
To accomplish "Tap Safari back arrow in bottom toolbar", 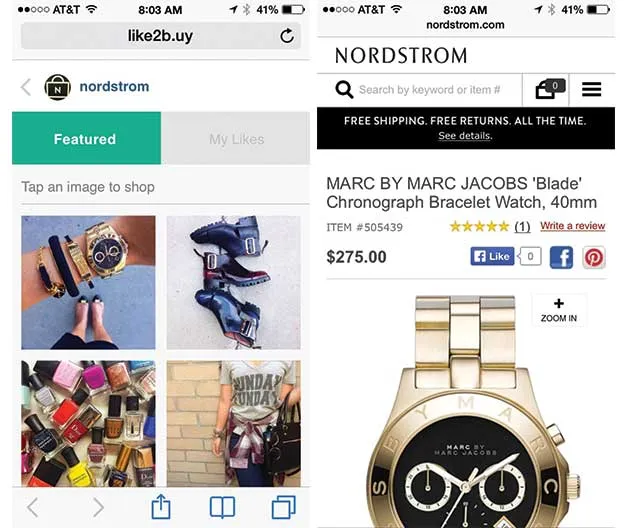I will 33,507.
